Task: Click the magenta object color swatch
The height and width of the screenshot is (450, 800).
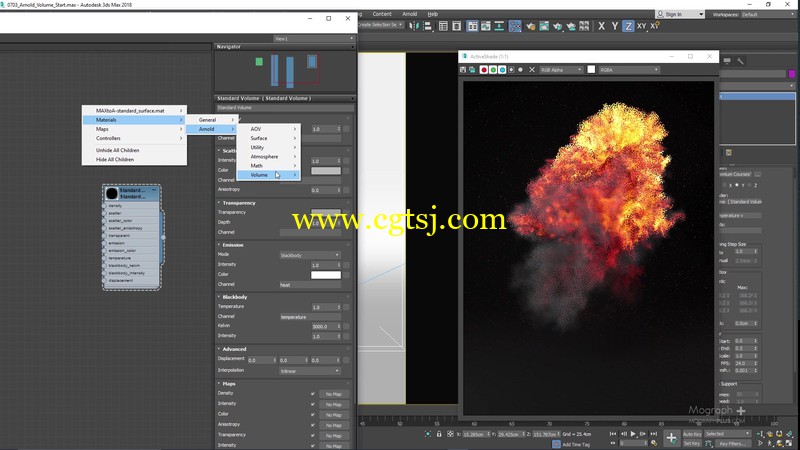Action: point(792,74)
